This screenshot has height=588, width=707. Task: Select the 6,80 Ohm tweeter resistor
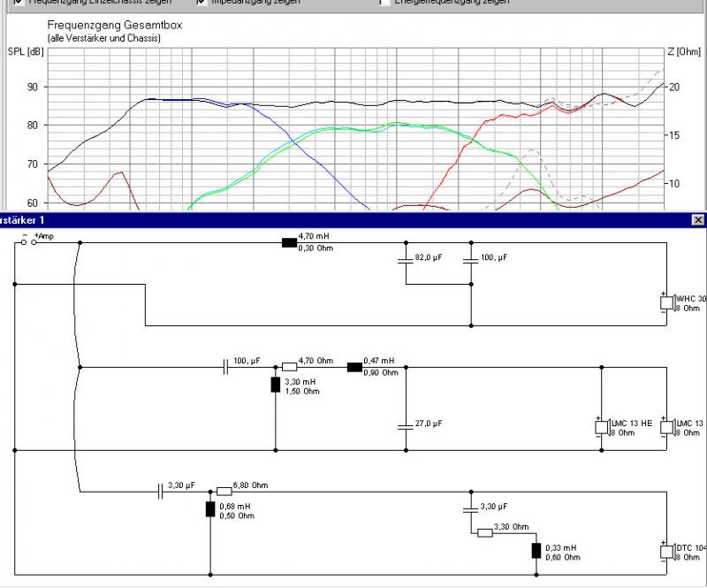point(224,491)
